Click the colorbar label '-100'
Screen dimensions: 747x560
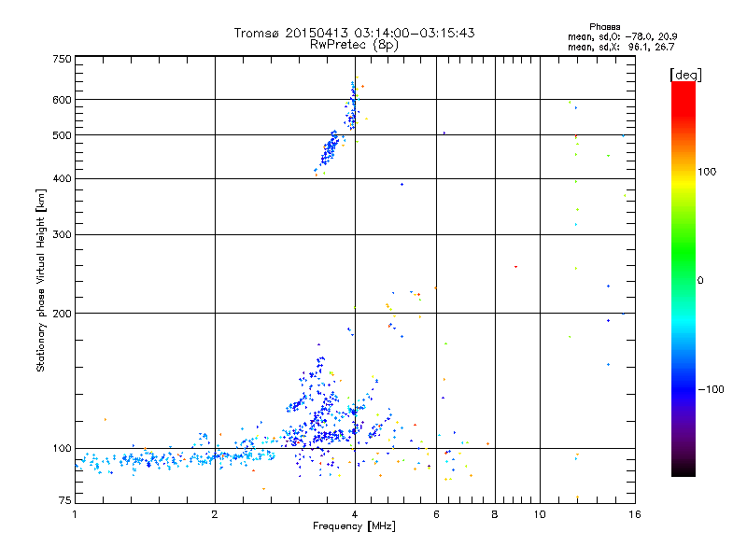pos(711,389)
